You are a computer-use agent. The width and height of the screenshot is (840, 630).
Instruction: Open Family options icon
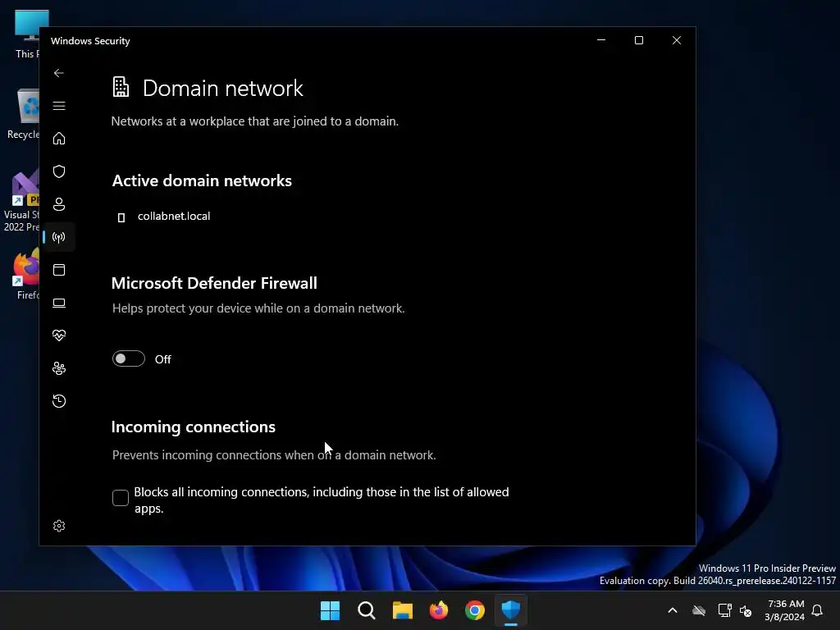pos(59,368)
